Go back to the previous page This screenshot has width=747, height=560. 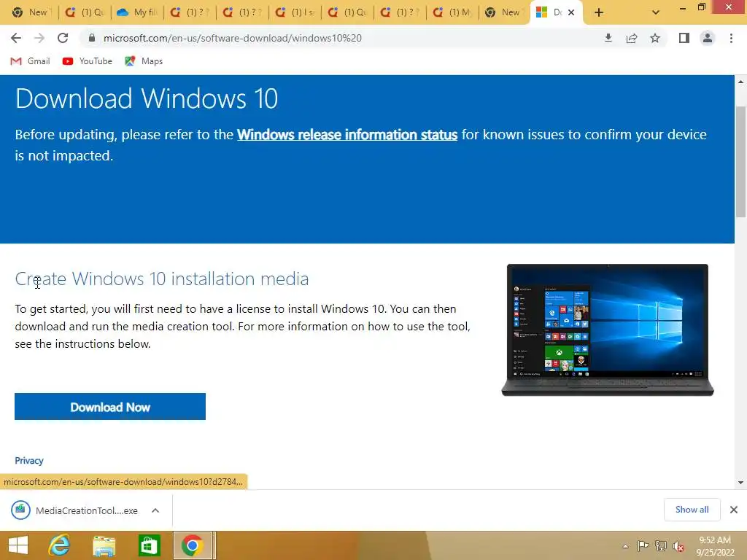click(16, 38)
